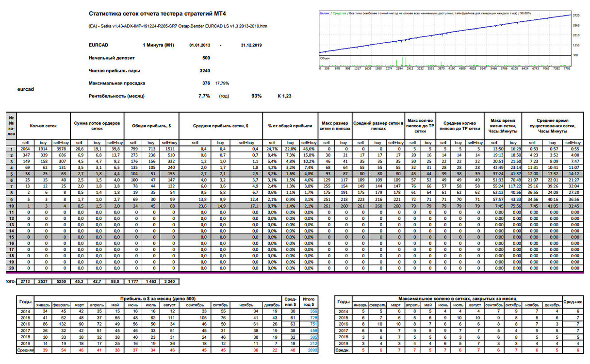Select the totals cell '5250'

pyautogui.click(x=61, y=281)
